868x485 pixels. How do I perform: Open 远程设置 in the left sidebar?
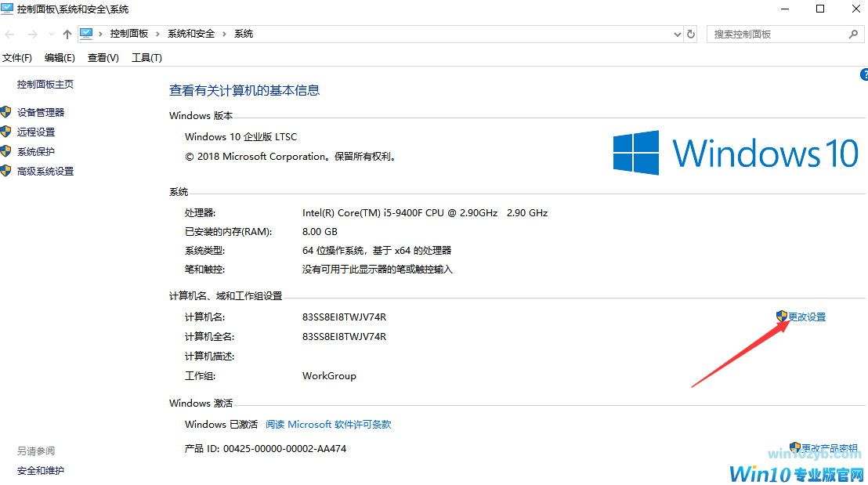pos(36,132)
